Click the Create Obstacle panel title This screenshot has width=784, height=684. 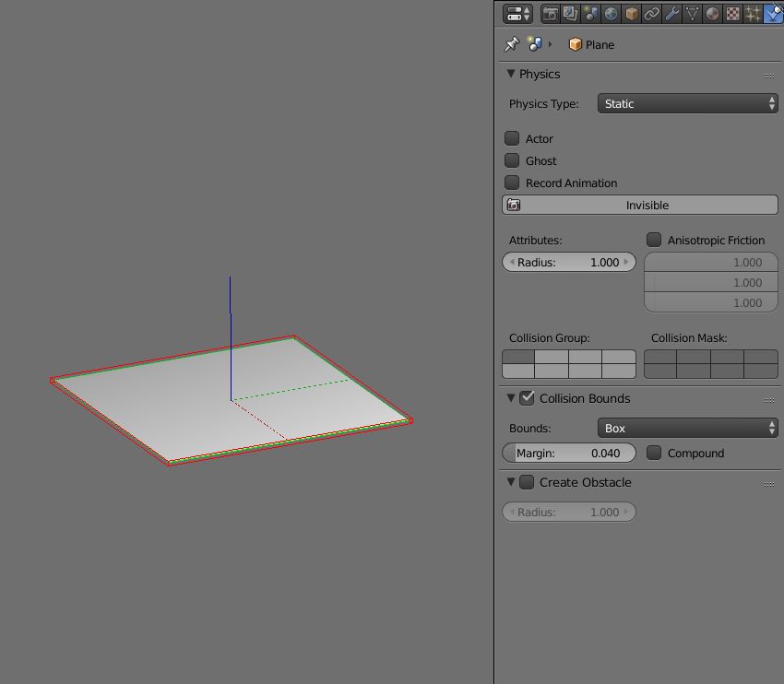(585, 482)
